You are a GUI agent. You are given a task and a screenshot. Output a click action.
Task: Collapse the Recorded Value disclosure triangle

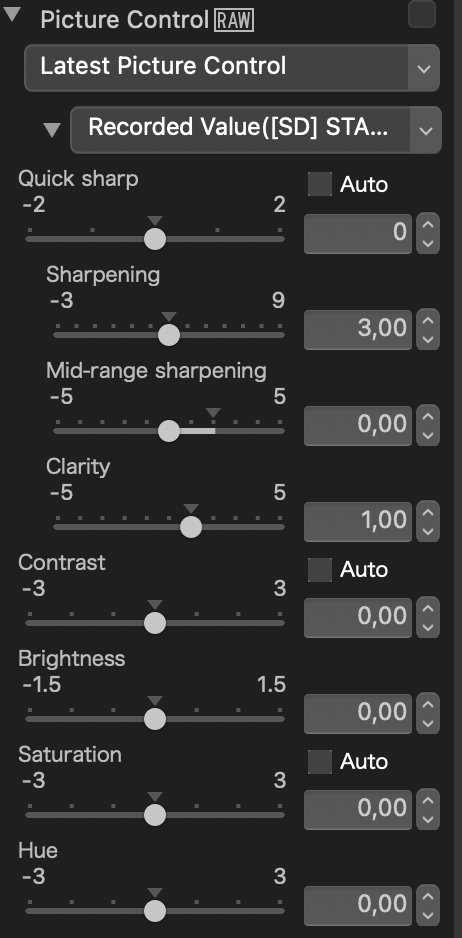pyautogui.click(x=53, y=130)
